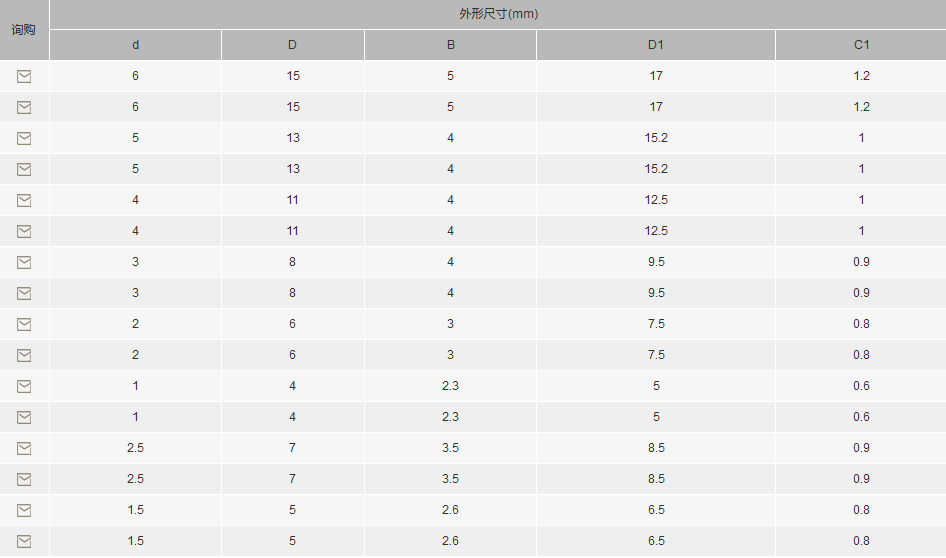Click the envelope icon in the first d=2 row
Viewport: 946px width, 558px height.
coord(24,325)
